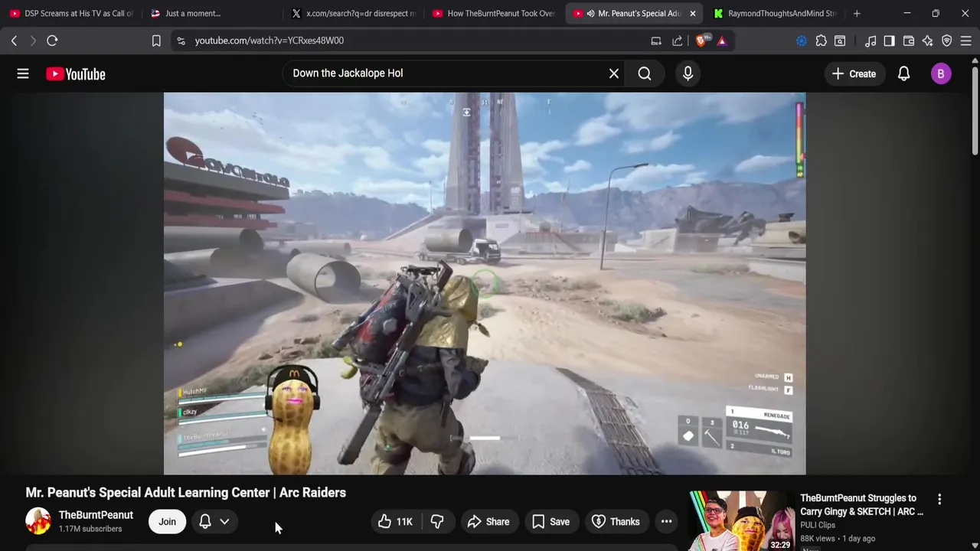Image resolution: width=980 pixels, height=551 pixels.
Task: Switch to RaymondThoughtsAndMind tab
Action: (776, 13)
